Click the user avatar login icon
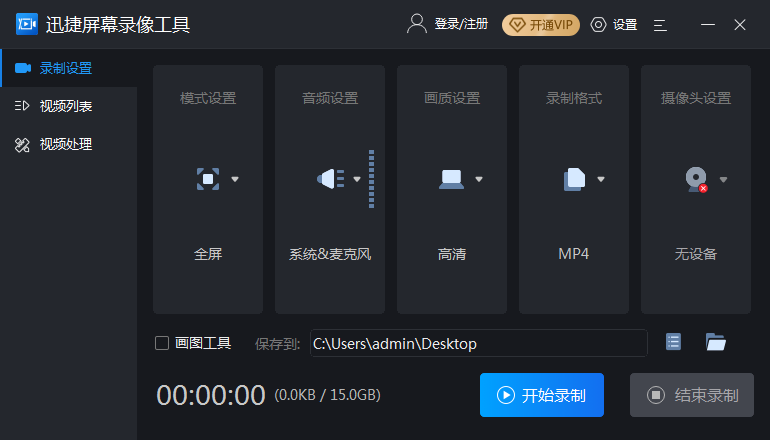This screenshot has height=440, width=770. [416, 24]
